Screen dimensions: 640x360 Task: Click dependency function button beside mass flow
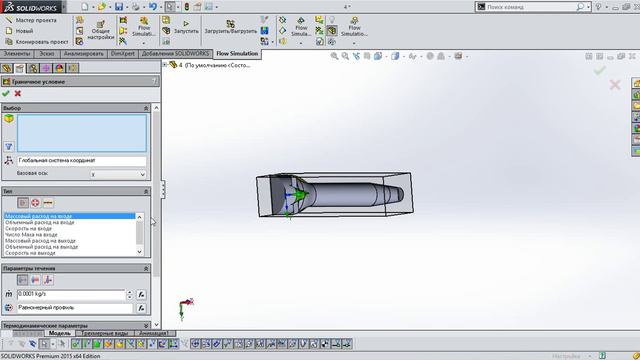point(141,294)
